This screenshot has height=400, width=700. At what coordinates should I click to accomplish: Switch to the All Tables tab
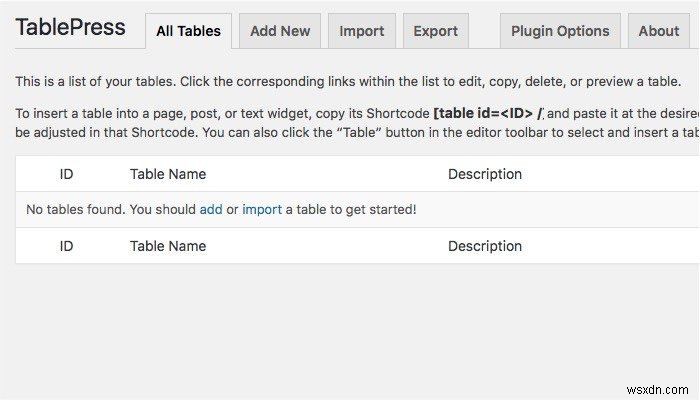coord(188,31)
